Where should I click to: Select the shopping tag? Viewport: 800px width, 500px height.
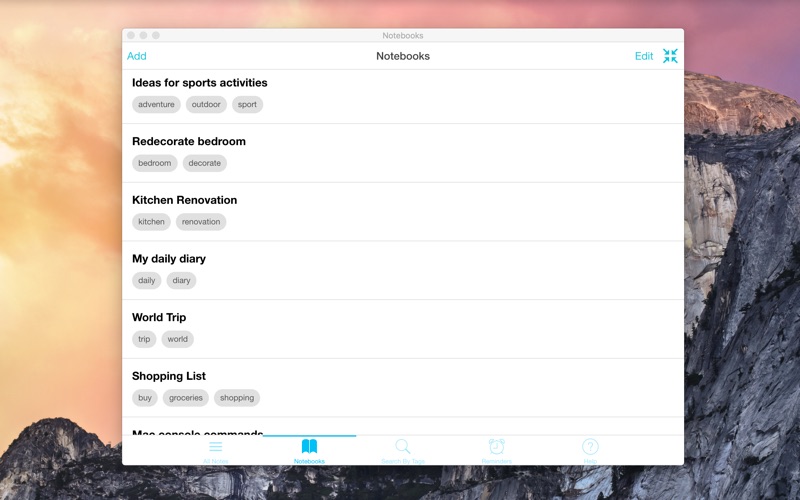237,398
